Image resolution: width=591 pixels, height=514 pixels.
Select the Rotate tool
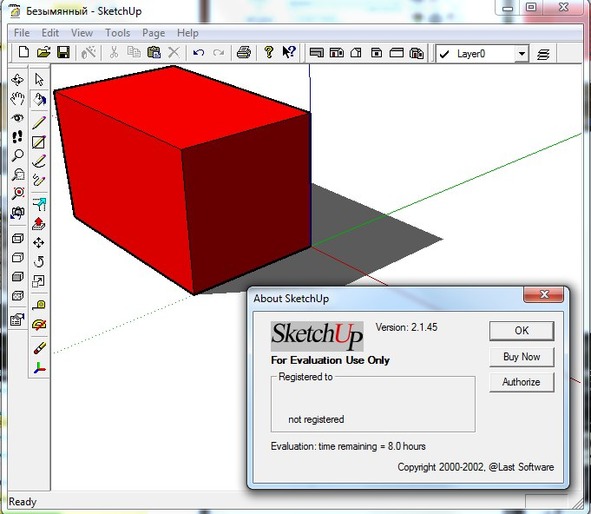point(39,262)
